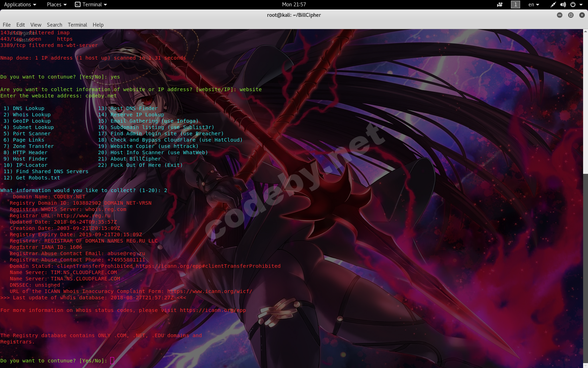588x368 pixels.
Task: Open the Terminal menu in the menu bar
Action: click(77, 25)
